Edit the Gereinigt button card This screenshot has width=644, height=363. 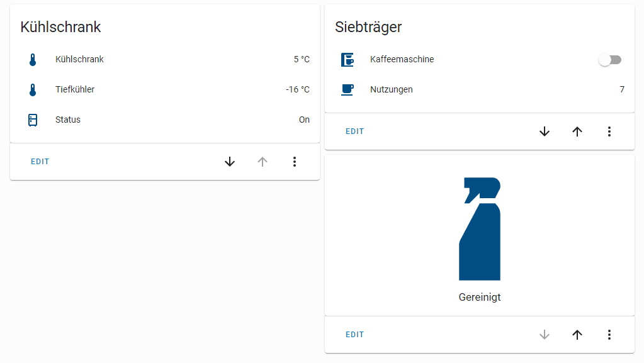coord(355,335)
